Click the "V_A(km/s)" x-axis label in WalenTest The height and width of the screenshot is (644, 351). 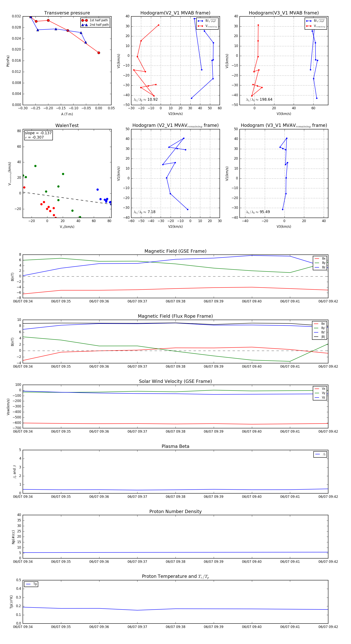click(x=67, y=227)
